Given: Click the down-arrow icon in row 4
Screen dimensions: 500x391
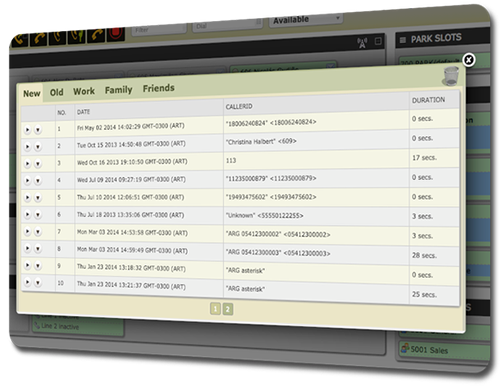Looking at the screenshot, I should 38,181.
